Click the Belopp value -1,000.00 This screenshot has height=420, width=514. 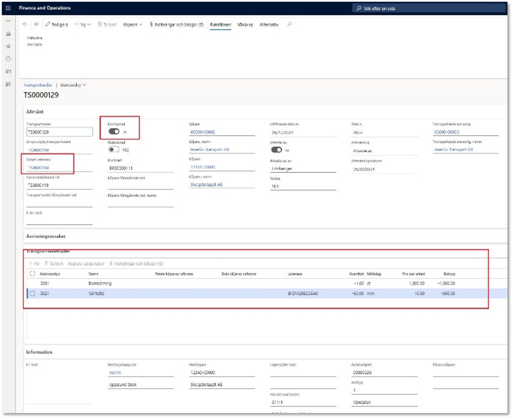446,284
